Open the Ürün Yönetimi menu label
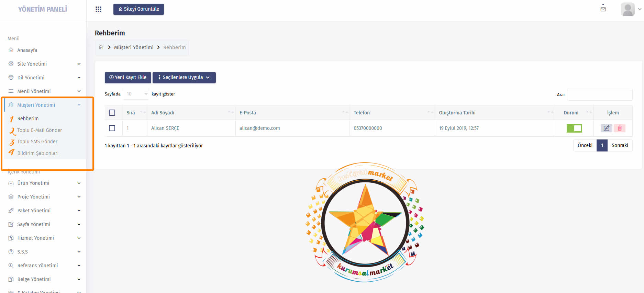 tap(33, 183)
